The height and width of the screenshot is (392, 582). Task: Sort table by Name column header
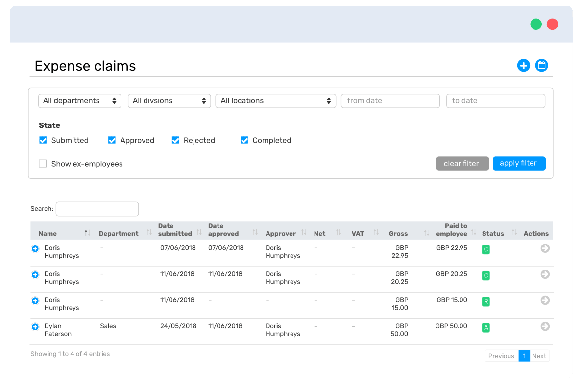(48, 234)
